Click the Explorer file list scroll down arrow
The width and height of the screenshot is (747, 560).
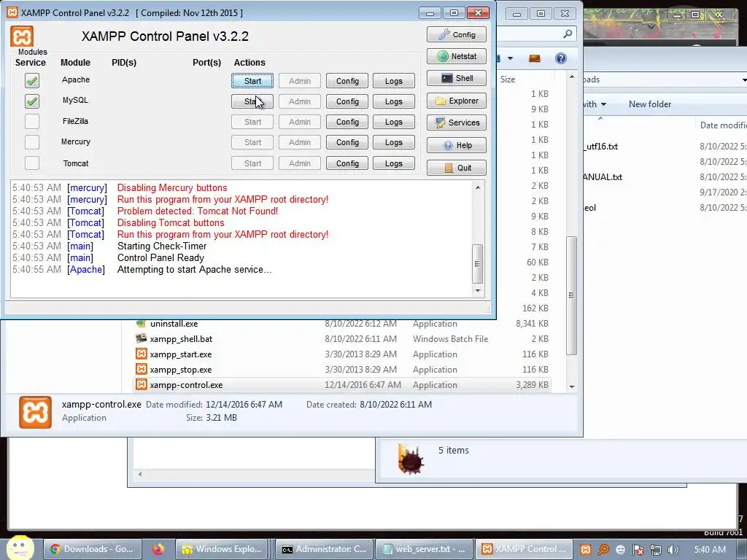[572, 386]
